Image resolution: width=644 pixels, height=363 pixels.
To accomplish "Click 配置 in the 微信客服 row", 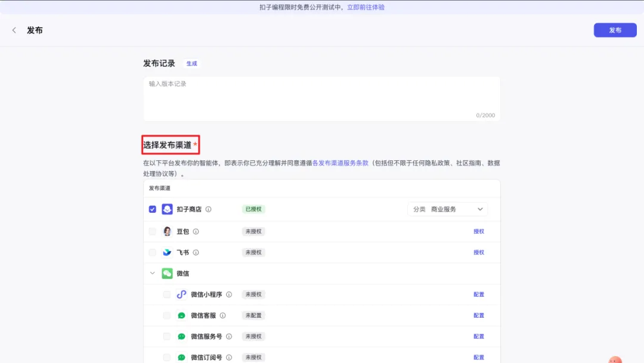I will tap(478, 315).
